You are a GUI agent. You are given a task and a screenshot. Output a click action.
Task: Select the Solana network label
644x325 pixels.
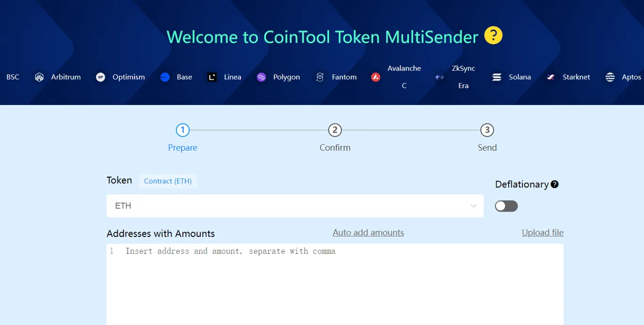click(x=520, y=77)
